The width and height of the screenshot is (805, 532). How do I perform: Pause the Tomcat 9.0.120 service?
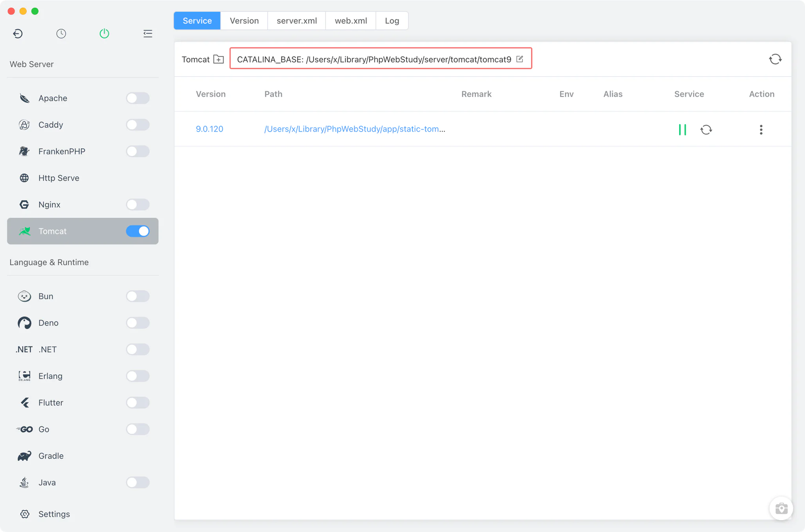[682, 129]
